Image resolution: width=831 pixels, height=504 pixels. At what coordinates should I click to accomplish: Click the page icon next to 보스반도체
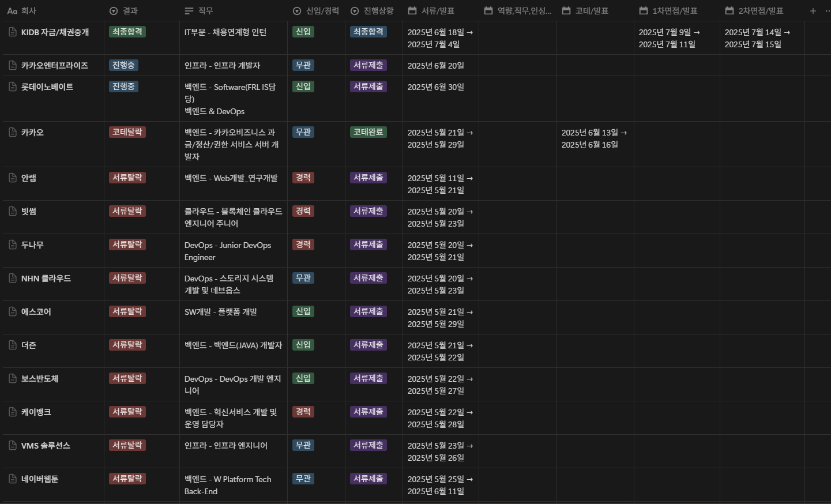13,379
